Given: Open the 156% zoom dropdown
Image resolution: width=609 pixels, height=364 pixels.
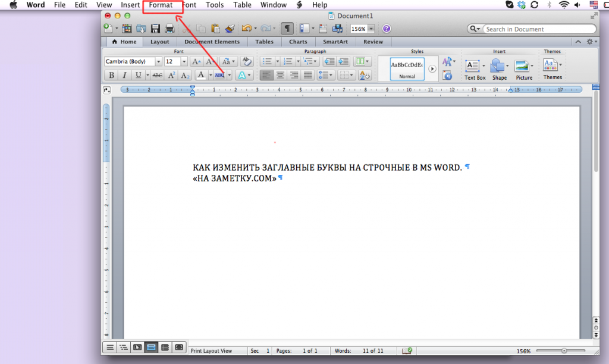Looking at the screenshot, I should click(362, 29).
